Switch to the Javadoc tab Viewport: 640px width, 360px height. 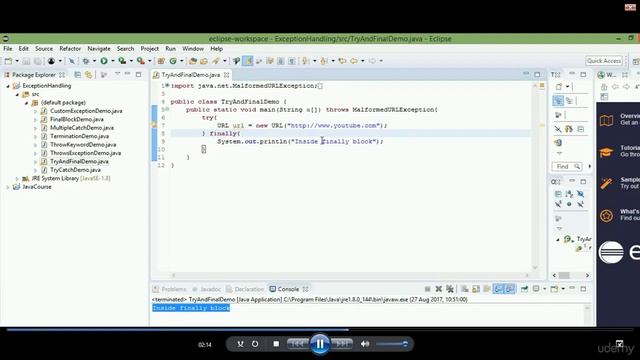(x=207, y=289)
